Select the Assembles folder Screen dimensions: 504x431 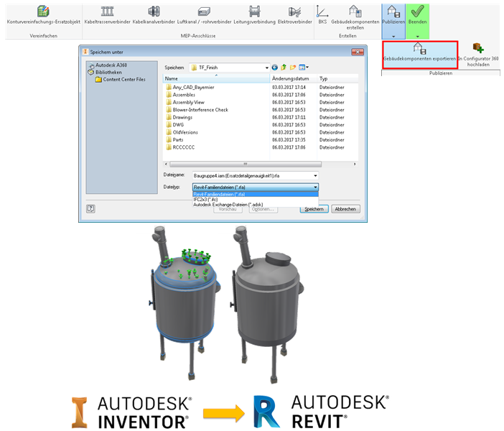[180, 95]
